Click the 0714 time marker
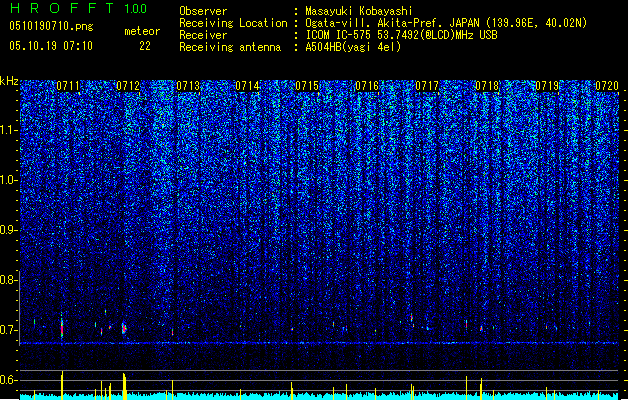The image size is (629, 400). pyautogui.click(x=248, y=85)
